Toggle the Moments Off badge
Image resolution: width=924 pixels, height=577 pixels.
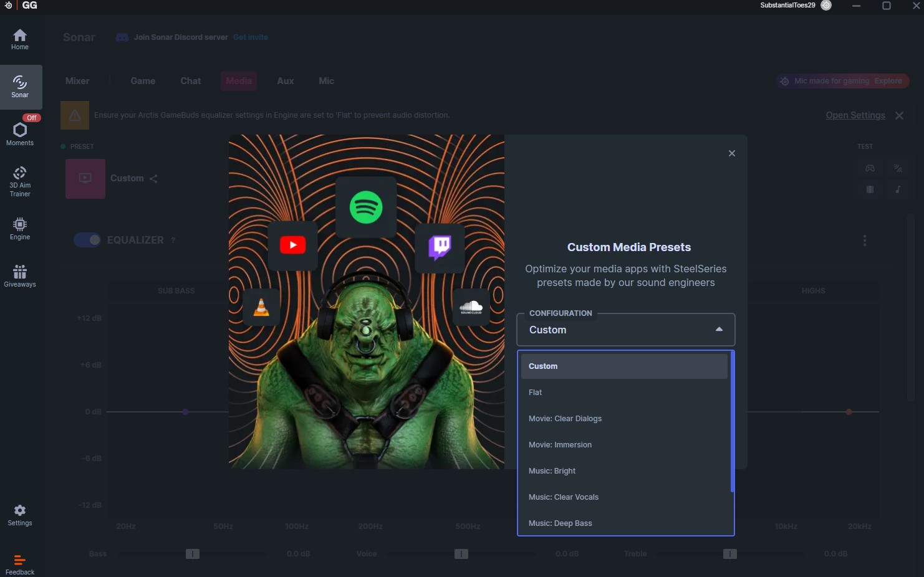[x=31, y=118]
